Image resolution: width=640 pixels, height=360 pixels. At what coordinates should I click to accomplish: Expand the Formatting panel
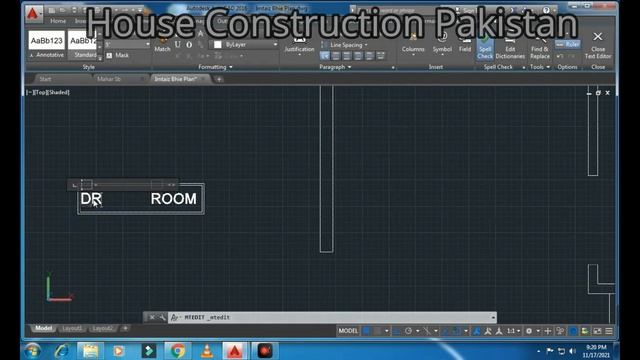pyautogui.click(x=215, y=67)
